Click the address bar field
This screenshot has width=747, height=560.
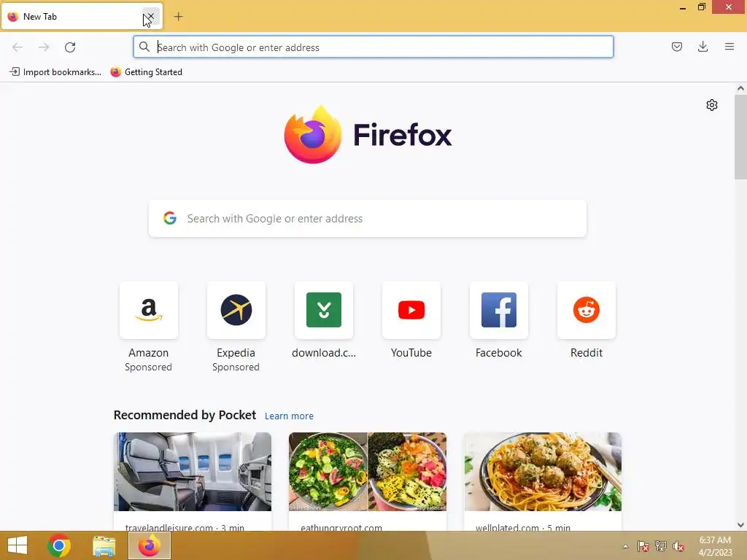tap(373, 47)
